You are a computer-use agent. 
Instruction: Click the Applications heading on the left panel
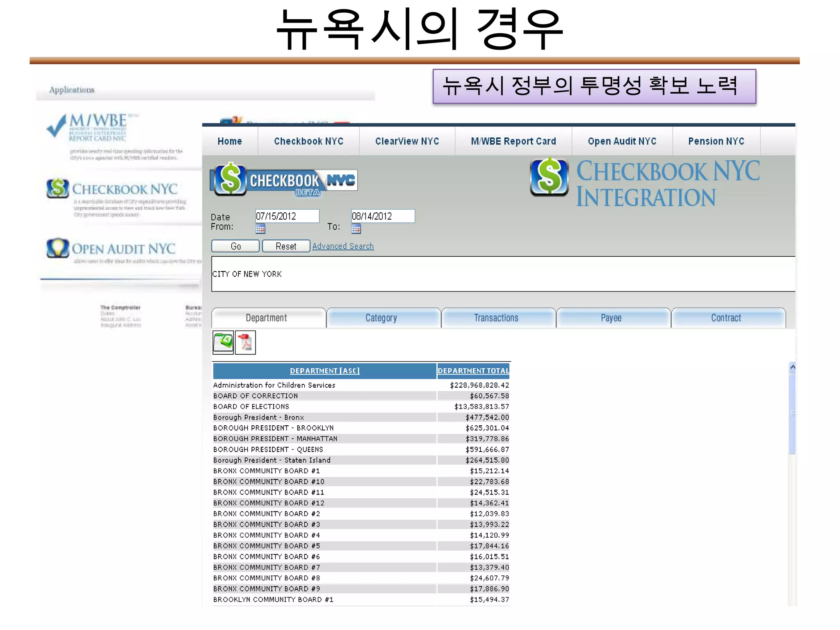[72, 90]
